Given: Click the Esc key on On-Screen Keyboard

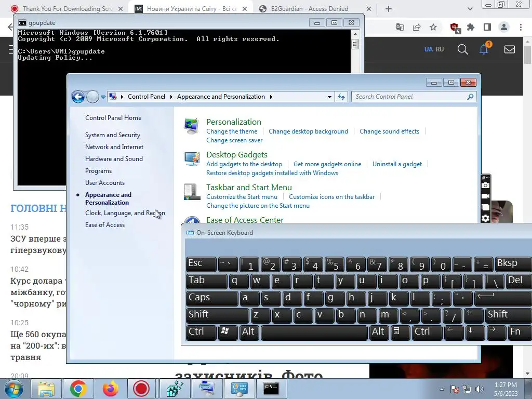Looking at the screenshot, I should pyautogui.click(x=201, y=264).
